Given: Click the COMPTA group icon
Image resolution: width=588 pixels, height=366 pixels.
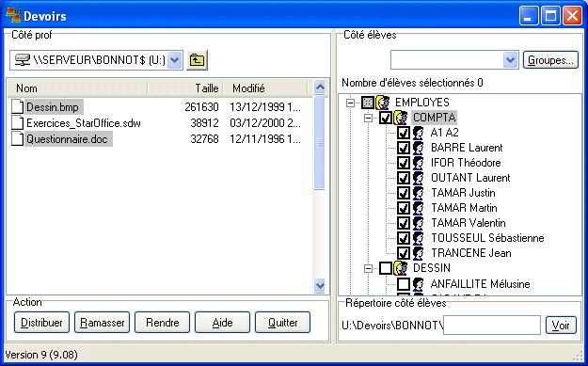Looking at the screenshot, I should pyautogui.click(x=401, y=118).
